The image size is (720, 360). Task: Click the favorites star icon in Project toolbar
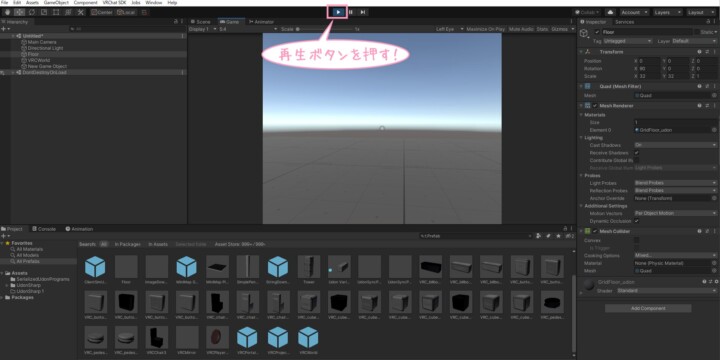558,236
